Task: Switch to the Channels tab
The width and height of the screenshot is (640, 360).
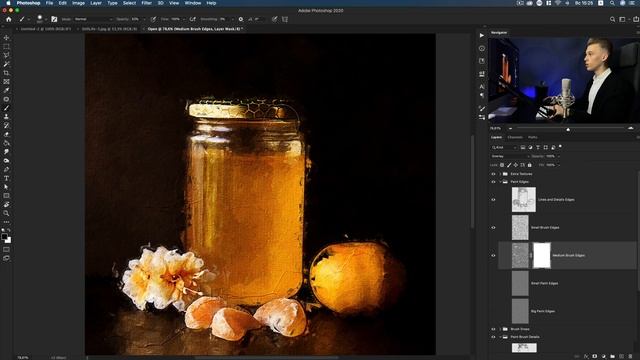Action: coord(515,138)
